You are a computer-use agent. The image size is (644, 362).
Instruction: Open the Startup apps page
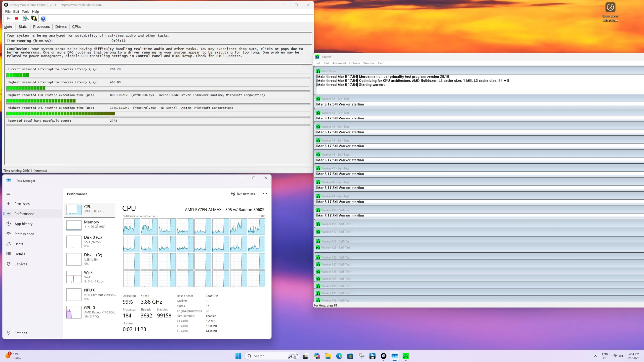[x=24, y=234]
